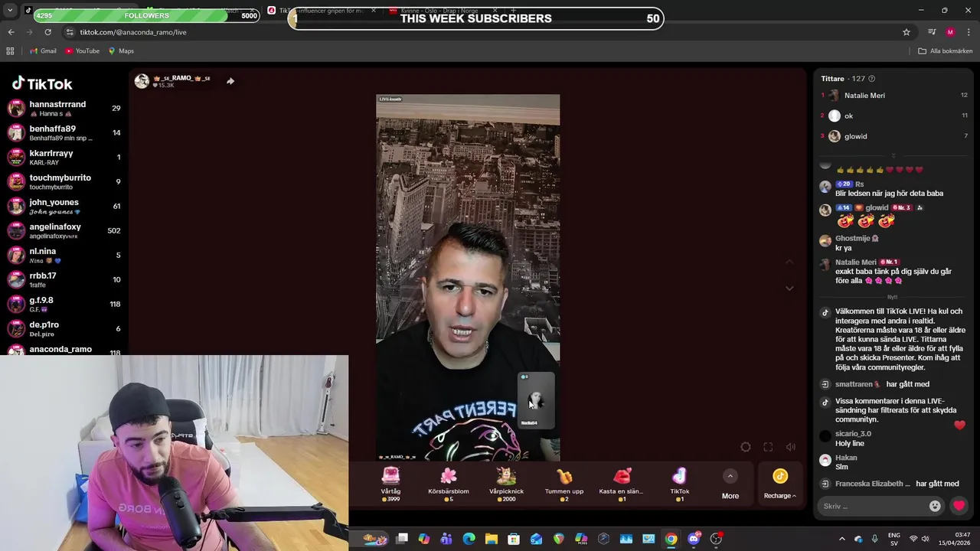Image resolution: width=980 pixels, height=551 pixels.
Task: Open john_younes in the sidebar
Action: (64, 206)
